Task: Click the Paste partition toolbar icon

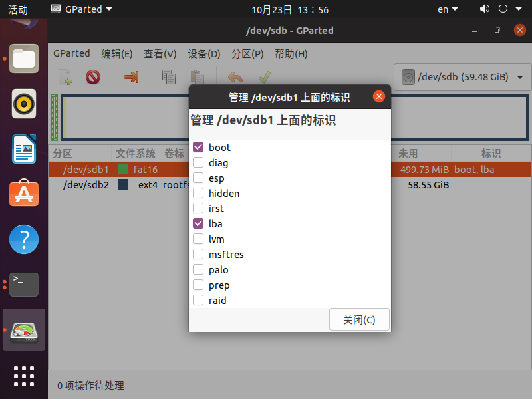Action: (197, 77)
